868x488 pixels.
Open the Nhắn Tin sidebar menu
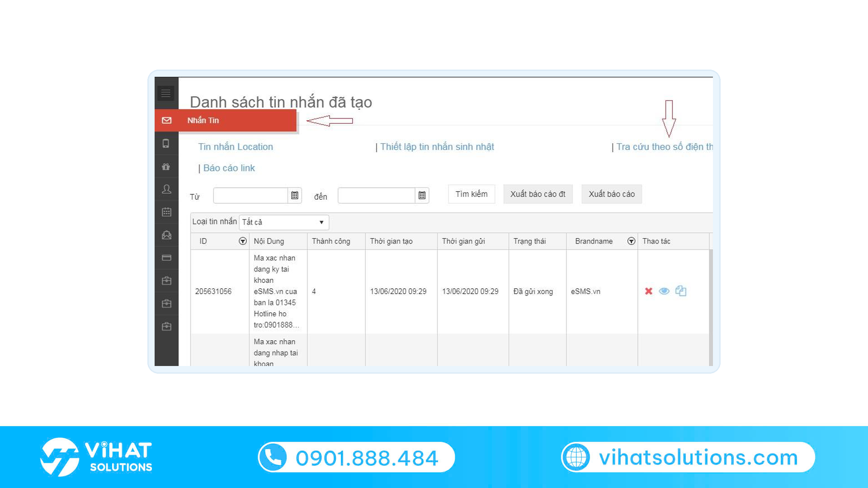[225, 120]
